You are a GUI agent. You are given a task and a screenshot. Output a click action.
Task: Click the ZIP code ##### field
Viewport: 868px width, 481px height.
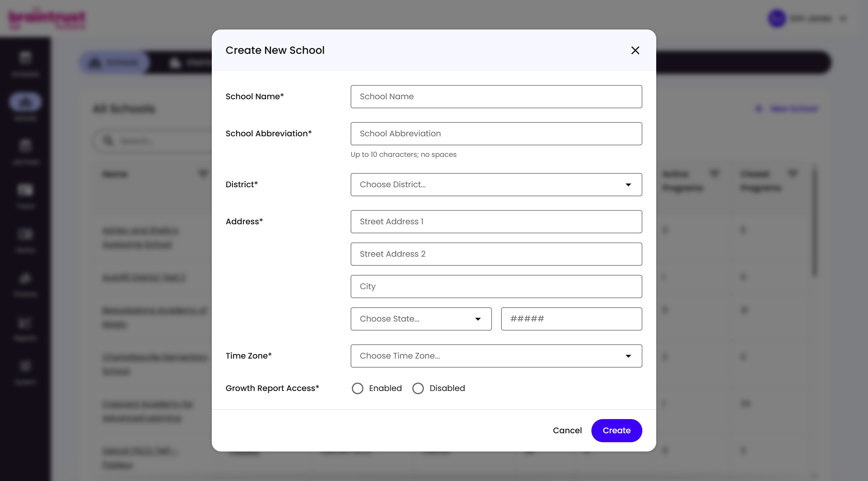pos(571,319)
